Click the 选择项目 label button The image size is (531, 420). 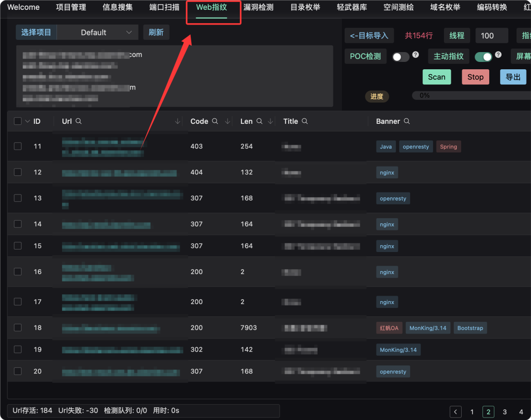36,32
